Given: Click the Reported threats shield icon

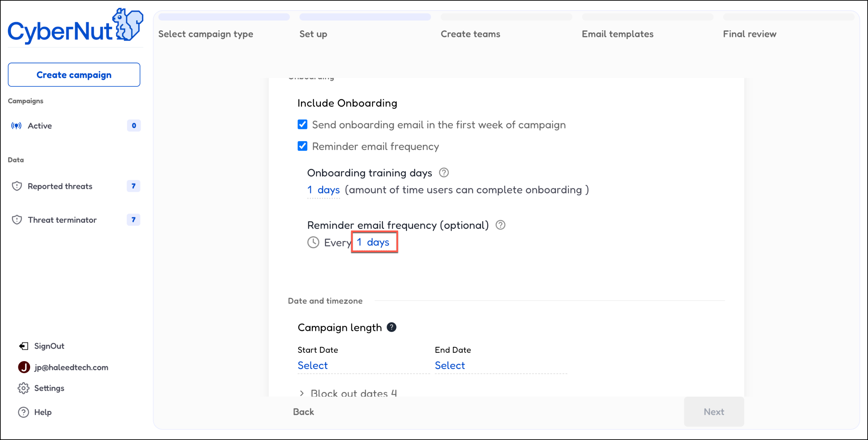Looking at the screenshot, I should click(17, 186).
